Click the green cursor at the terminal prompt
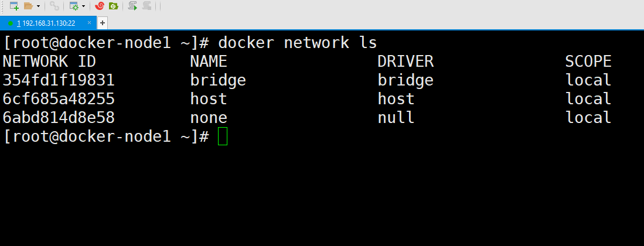Screen dimensions: 644x246 click(222, 136)
